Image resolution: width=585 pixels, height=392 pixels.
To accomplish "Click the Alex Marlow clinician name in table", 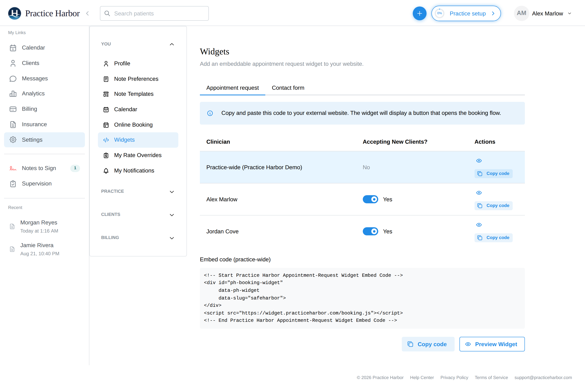I will click(222, 199).
